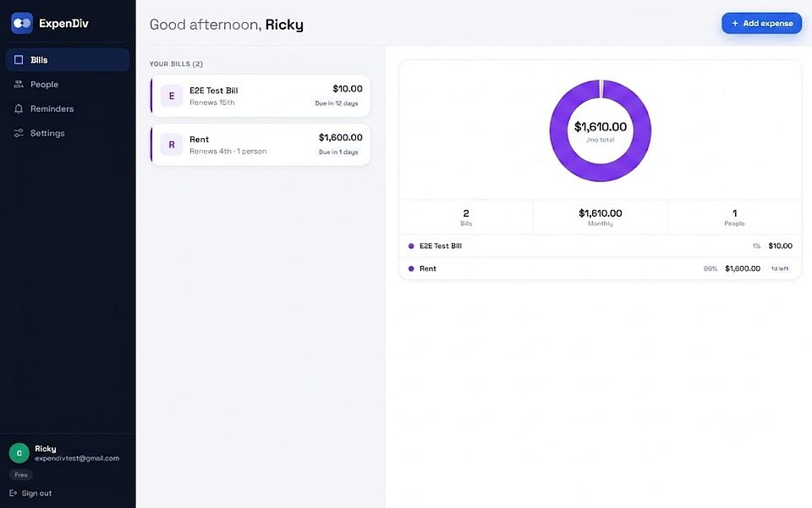Screen dimensions: 812x508
Task: Click the R avatar on Rent bill
Action: pos(172,145)
